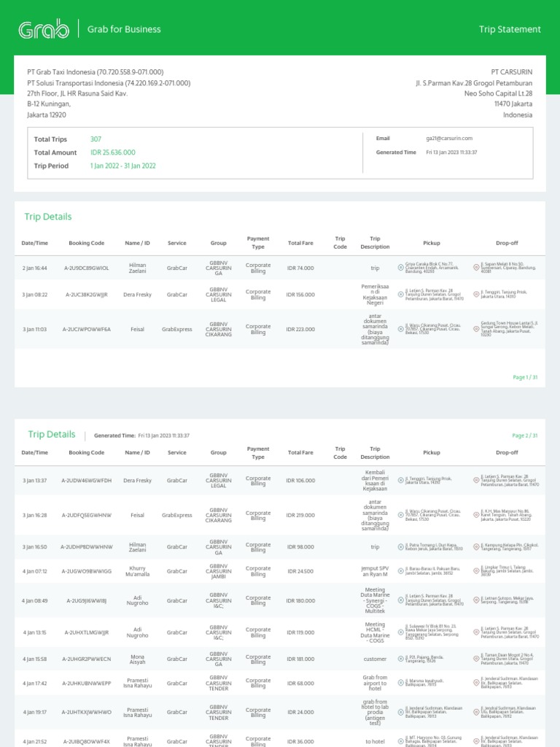Image resolution: width=560 pixels, height=747 pixels.
Task: Click the first Trip Details heading
Action: (48, 217)
